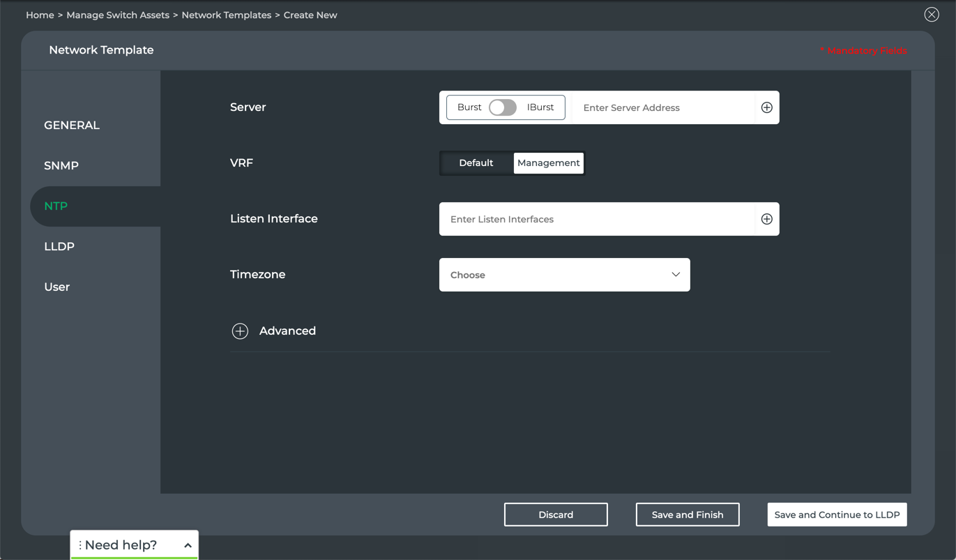
Task: Close the Network Template dialog with X icon
Action: 931,15
